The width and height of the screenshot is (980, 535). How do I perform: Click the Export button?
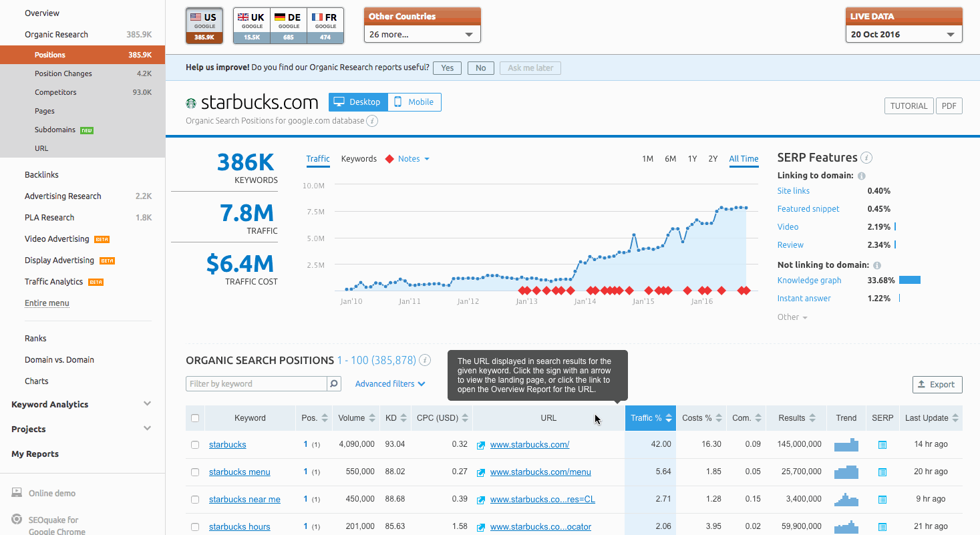pyautogui.click(x=937, y=384)
